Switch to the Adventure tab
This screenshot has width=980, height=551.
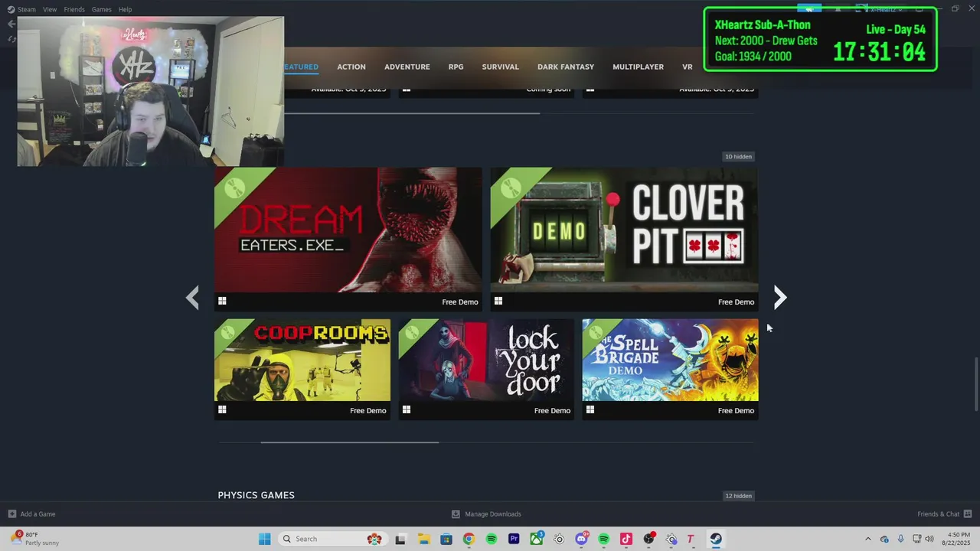407,67
